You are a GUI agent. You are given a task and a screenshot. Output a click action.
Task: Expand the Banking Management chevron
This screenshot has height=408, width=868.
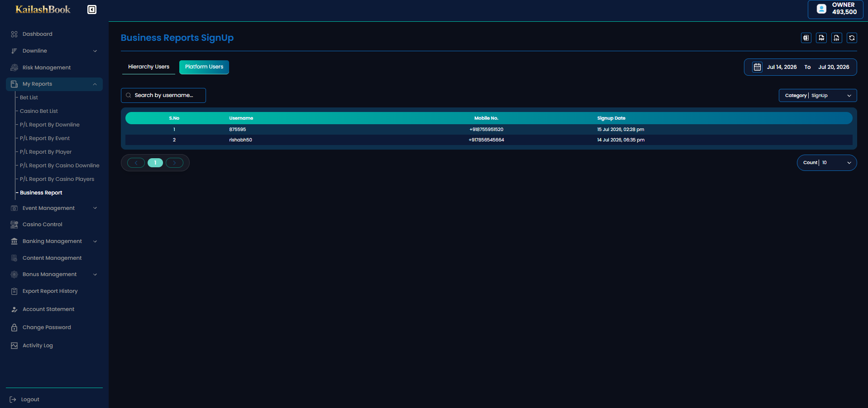coord(95,241)
